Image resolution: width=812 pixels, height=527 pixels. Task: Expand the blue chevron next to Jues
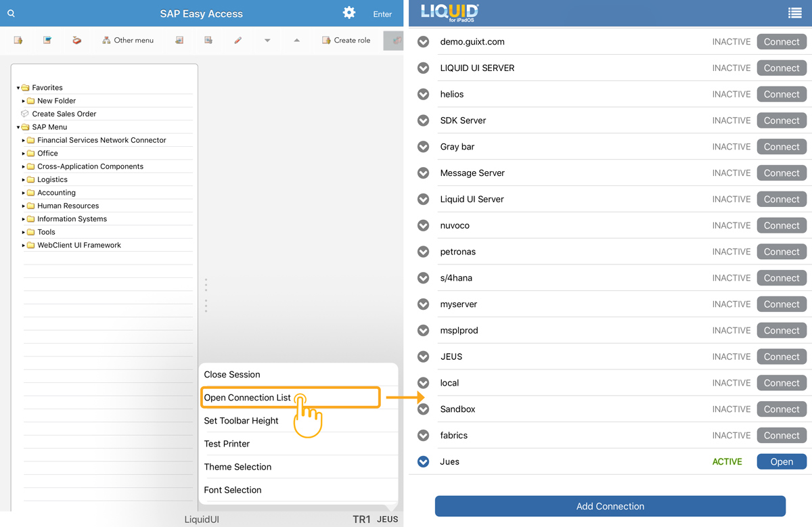[424, 462]
